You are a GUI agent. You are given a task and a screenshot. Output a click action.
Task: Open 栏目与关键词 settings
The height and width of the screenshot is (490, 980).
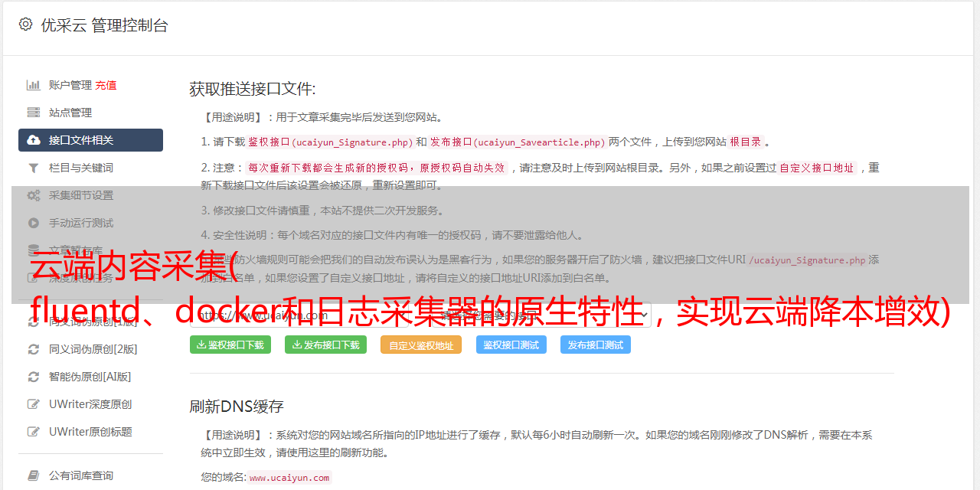(x=81, y=168)
